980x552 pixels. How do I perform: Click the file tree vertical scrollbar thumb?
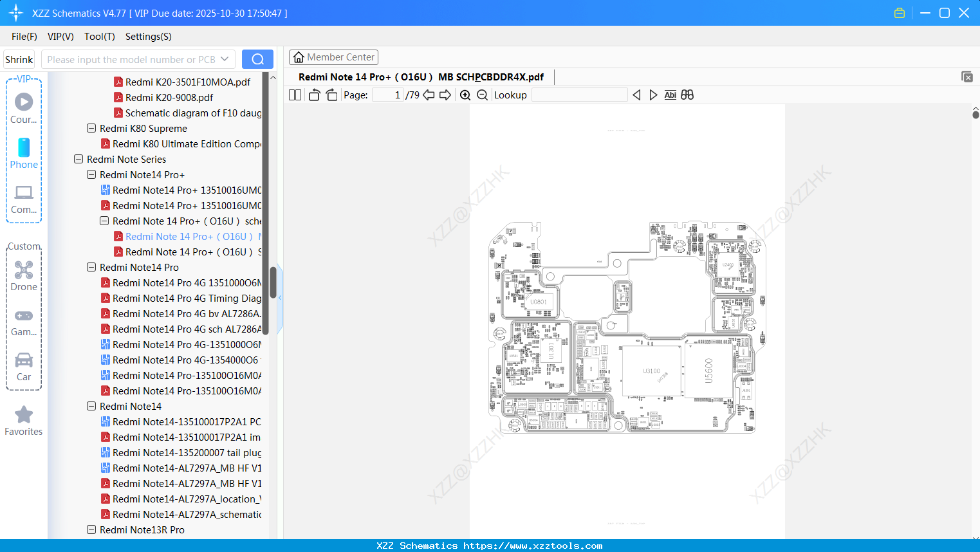[273, 282]
